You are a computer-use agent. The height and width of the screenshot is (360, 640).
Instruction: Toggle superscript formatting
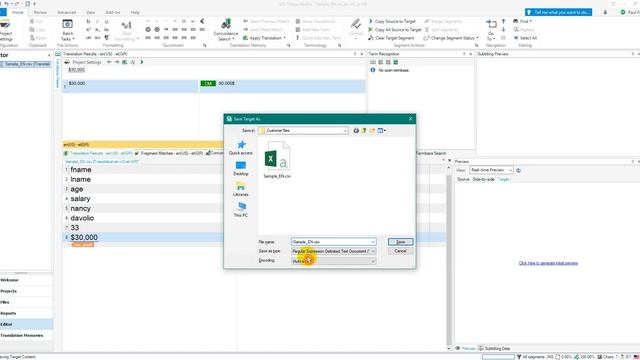(x=89, y=30)
